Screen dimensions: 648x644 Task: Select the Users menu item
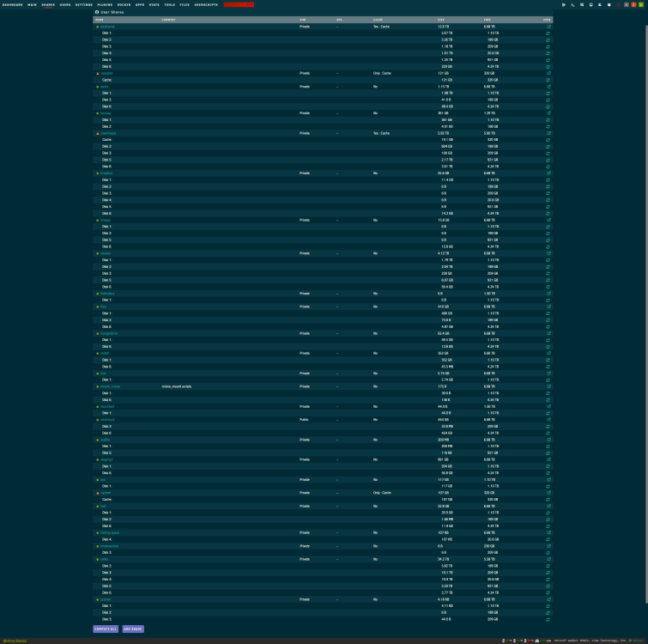coord(65,4)
